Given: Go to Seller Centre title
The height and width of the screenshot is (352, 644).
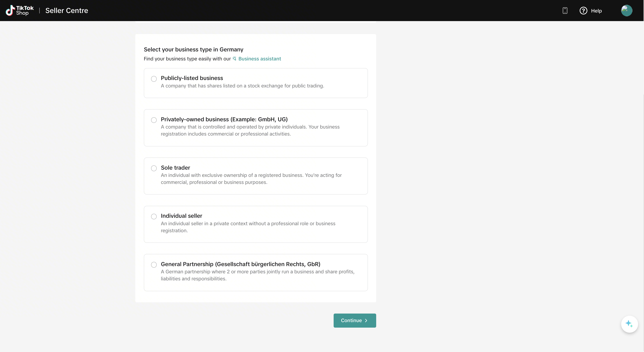Looking at the screenshot, I should (x=66, y=11).
